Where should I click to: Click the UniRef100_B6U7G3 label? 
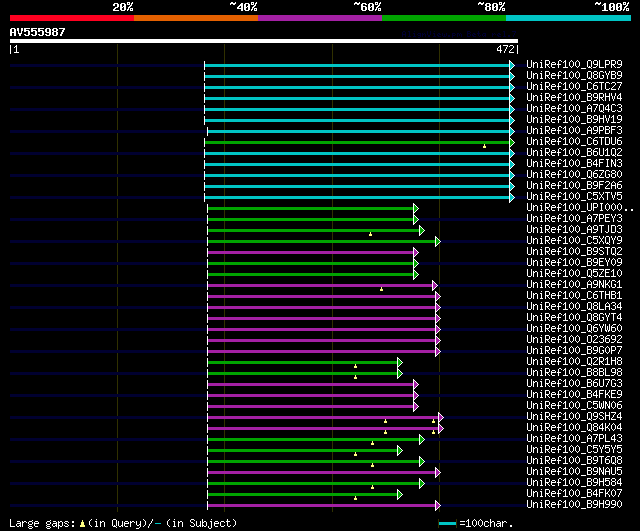[574, 384]
